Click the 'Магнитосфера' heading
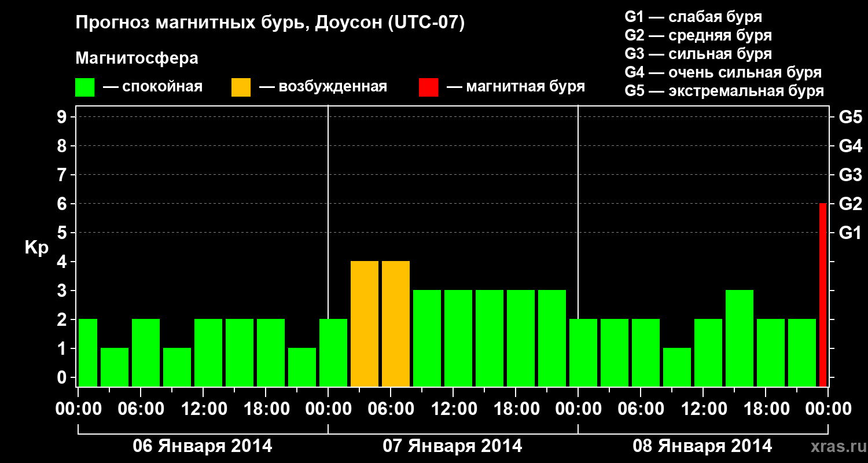The image size is (868, 463). pos(137,58)
